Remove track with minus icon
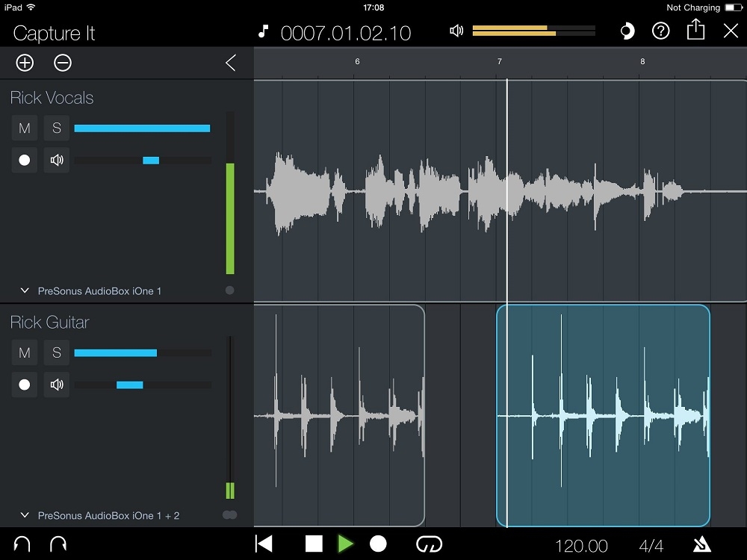This screenshot has width=747, height=560. coord(63,63)
